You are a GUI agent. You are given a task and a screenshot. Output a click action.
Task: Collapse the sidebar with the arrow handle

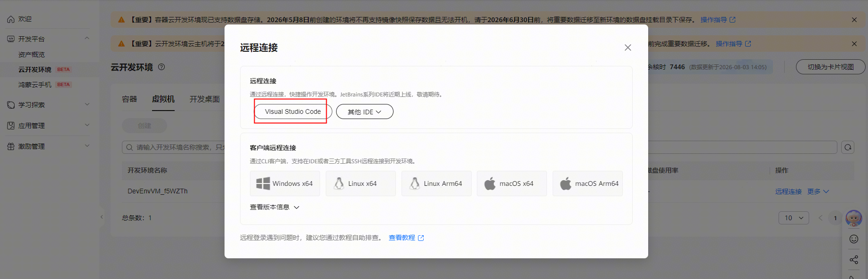click(x=102, y=217)
